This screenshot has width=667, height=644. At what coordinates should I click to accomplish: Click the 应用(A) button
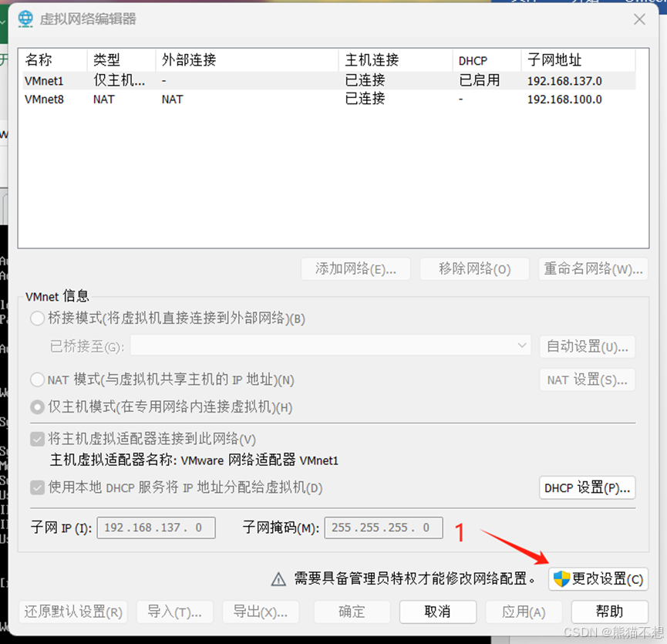tap(524, 612)
